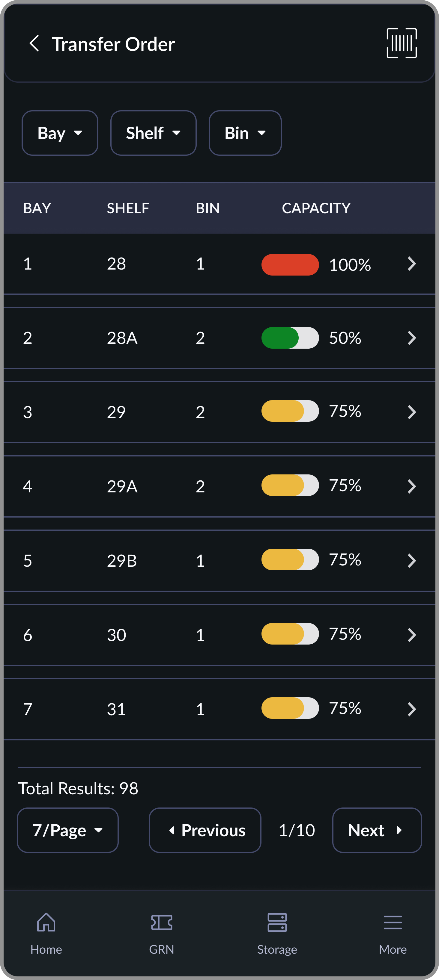This screenshot has height=980, width=439.
Task: Adjust the 75% capacity bar on Shelf 29B
Action: pyautogui.click(x=290, y=559)
